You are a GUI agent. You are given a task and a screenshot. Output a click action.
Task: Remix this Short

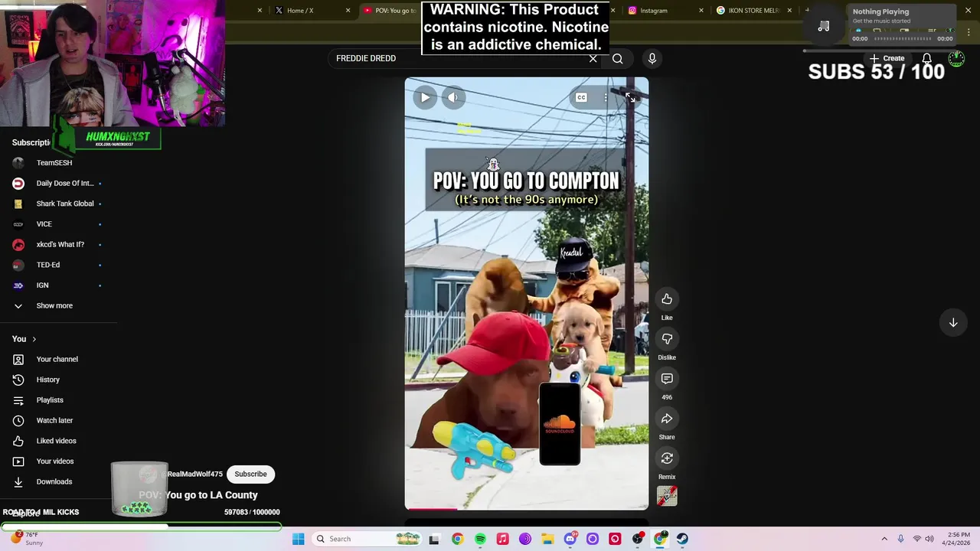pos(667,458)
